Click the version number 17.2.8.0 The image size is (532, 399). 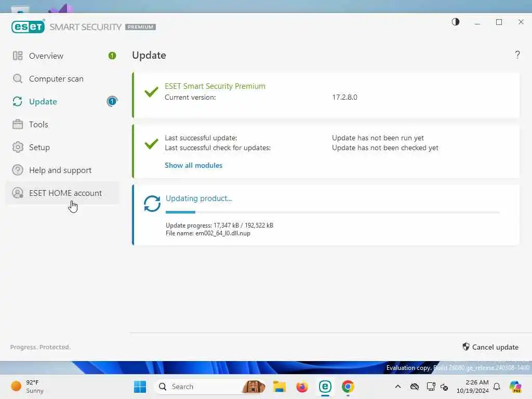pos(345,97)
